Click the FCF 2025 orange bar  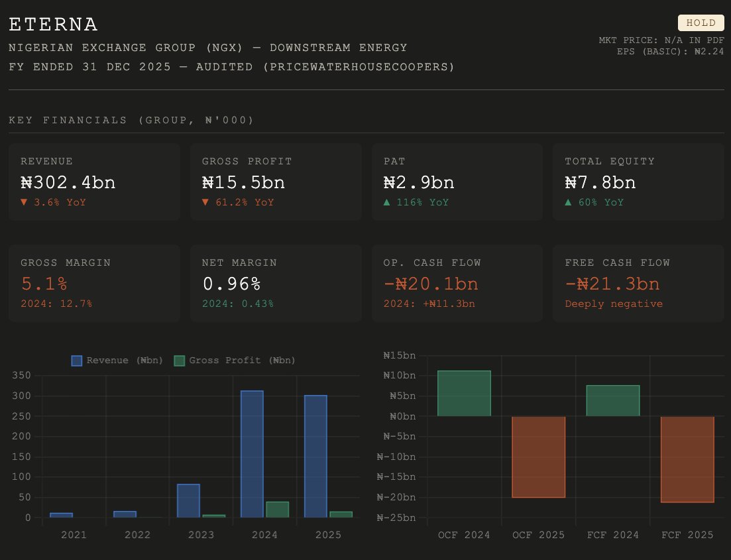[x=687, y=459]
